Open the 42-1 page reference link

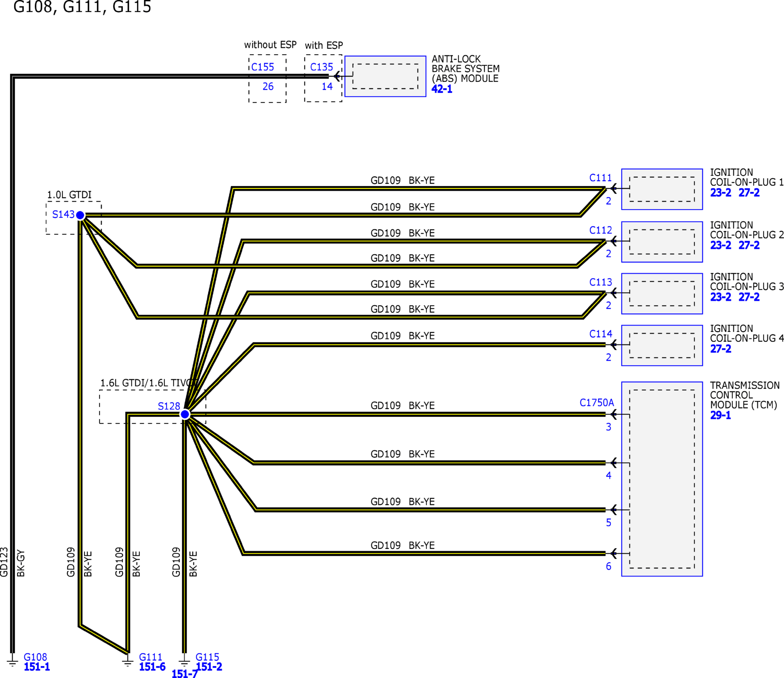point(442,89)
